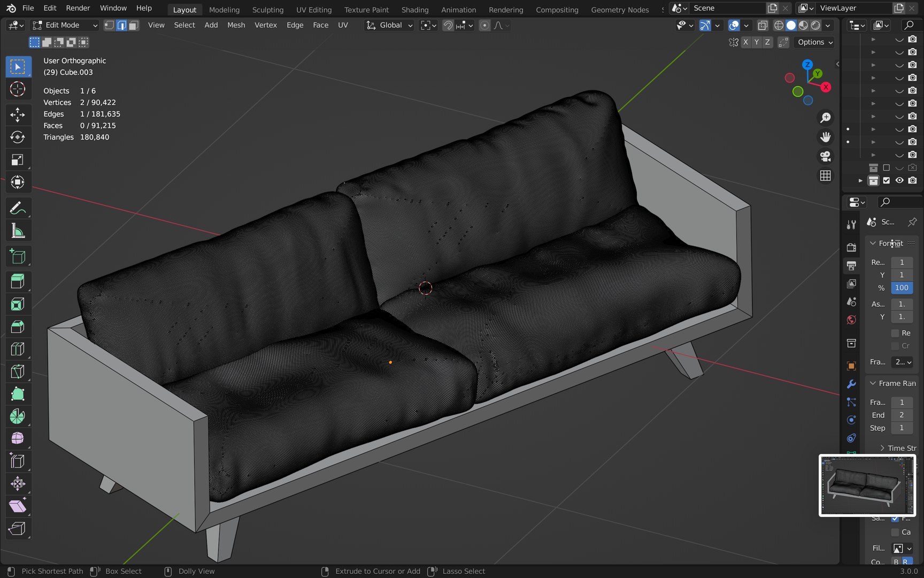Select the Transform tool
The height and width of the screenshot is (578, 924).
click(18, 182)
